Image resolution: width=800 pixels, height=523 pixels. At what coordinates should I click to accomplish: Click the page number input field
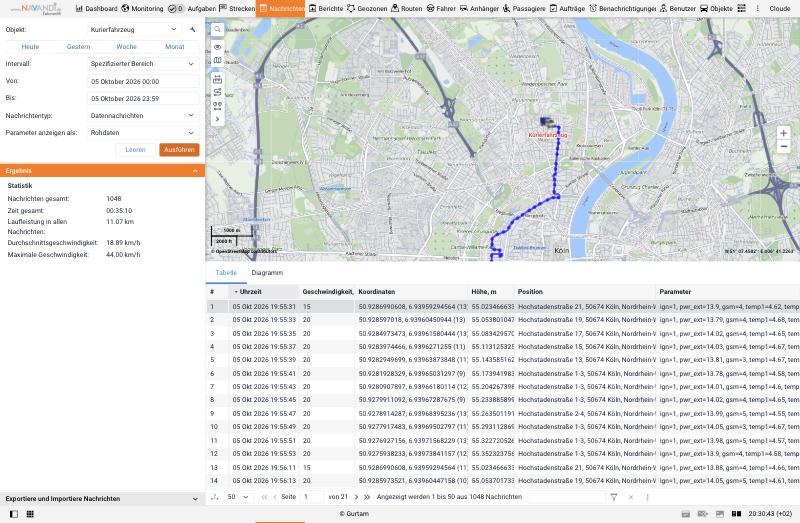tap(312, 496)
